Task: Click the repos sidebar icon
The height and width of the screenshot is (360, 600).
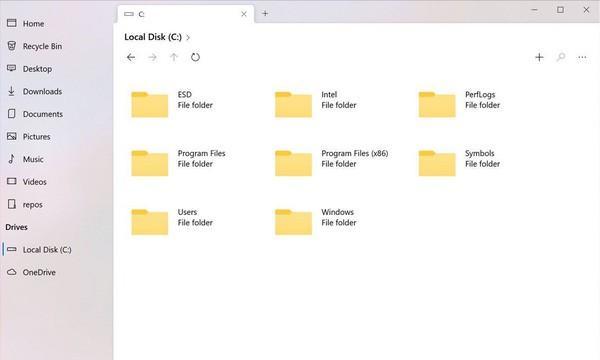Action: coord(12,204)
